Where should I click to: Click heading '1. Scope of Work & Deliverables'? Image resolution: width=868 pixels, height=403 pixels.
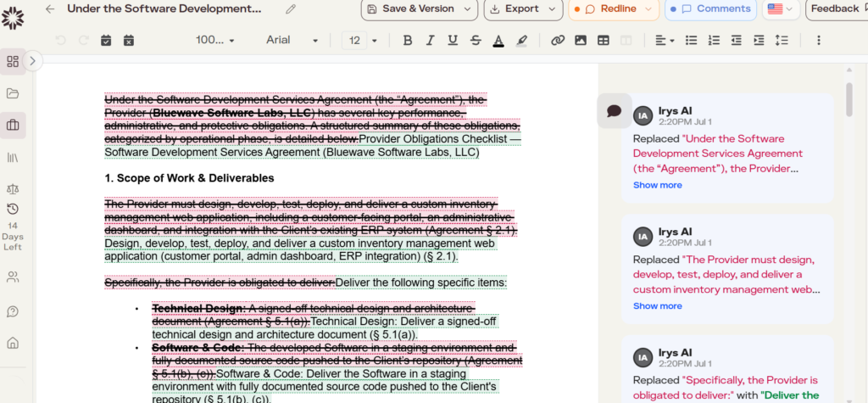click(x=189, y=178)
